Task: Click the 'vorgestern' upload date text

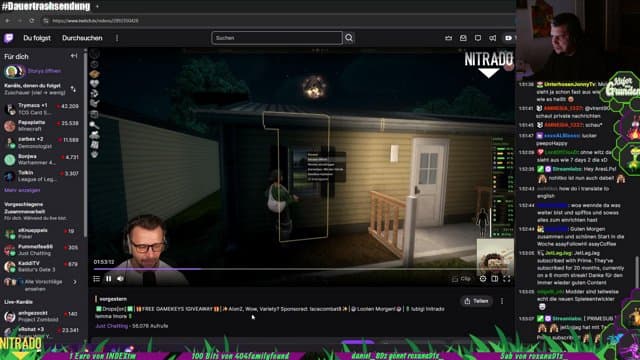Action: click(x=113, y=299)
